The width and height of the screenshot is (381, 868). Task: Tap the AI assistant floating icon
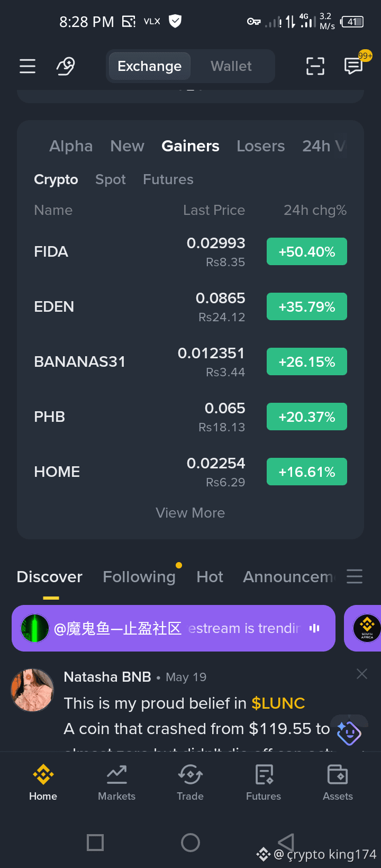[x=349, y=733]
